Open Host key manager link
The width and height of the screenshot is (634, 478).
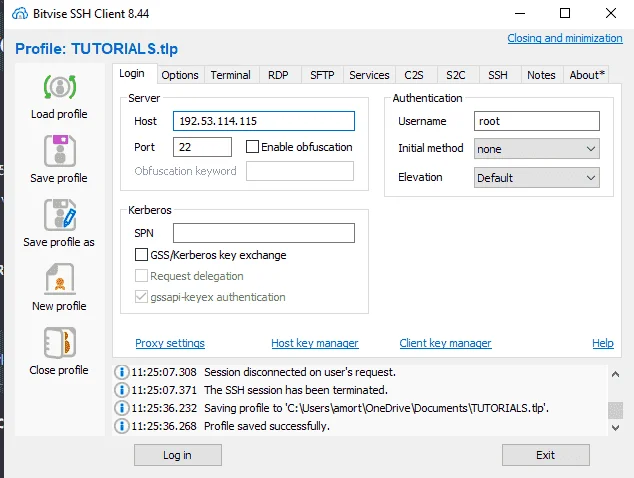click(315, 343)
